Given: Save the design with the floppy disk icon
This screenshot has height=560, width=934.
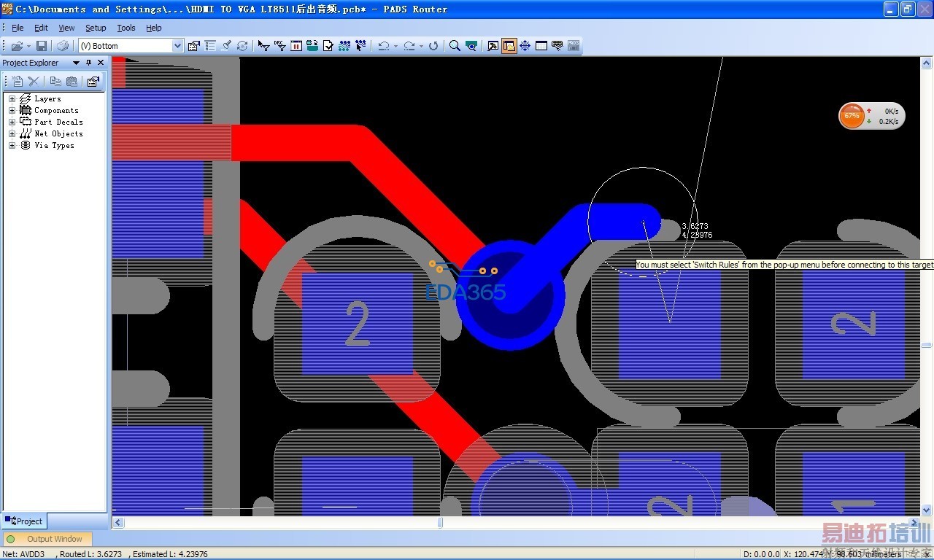Looking at the screenshot, I should click(x=42, y=46).
